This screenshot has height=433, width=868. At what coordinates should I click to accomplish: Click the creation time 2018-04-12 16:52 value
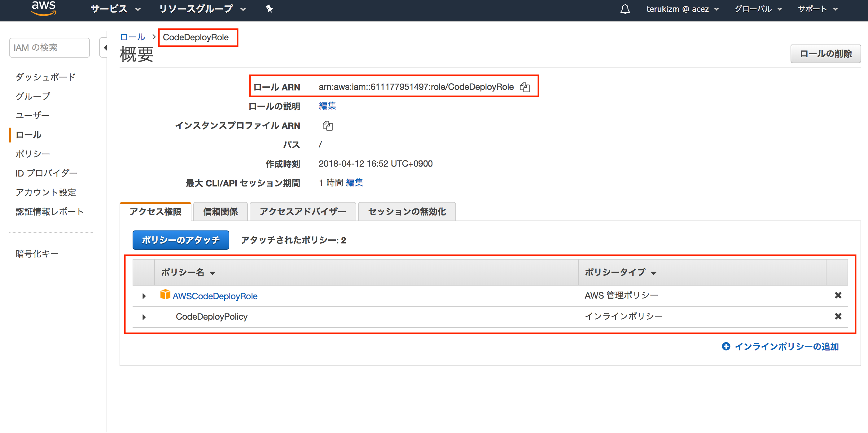(x=375, y=164)
